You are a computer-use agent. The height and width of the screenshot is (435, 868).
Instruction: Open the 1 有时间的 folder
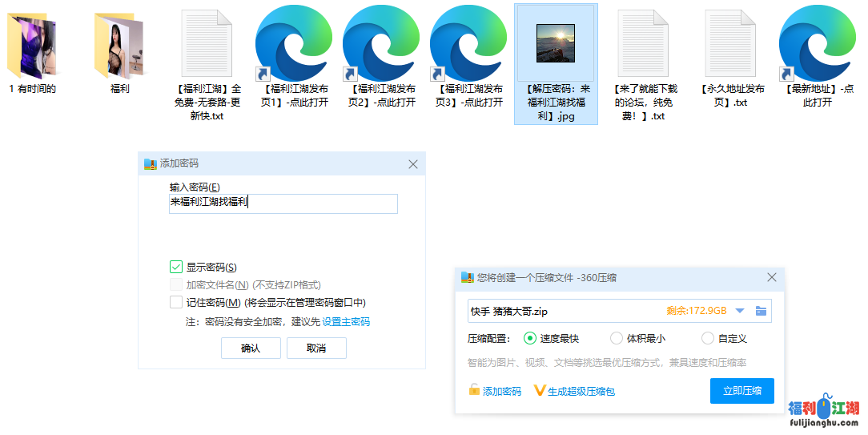pos(32,44)
